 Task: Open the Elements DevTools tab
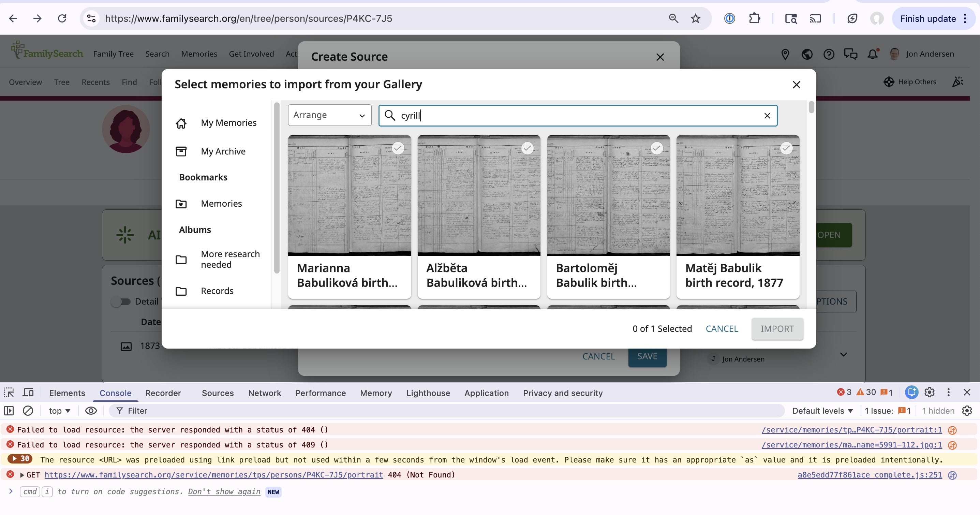point(67,393)
